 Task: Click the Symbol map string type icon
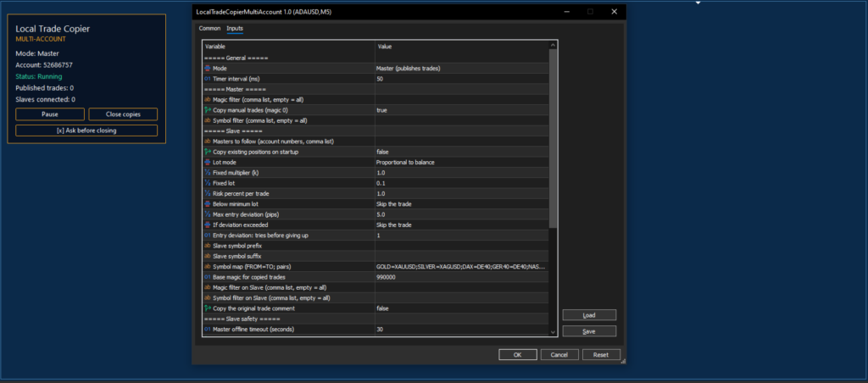208,266
